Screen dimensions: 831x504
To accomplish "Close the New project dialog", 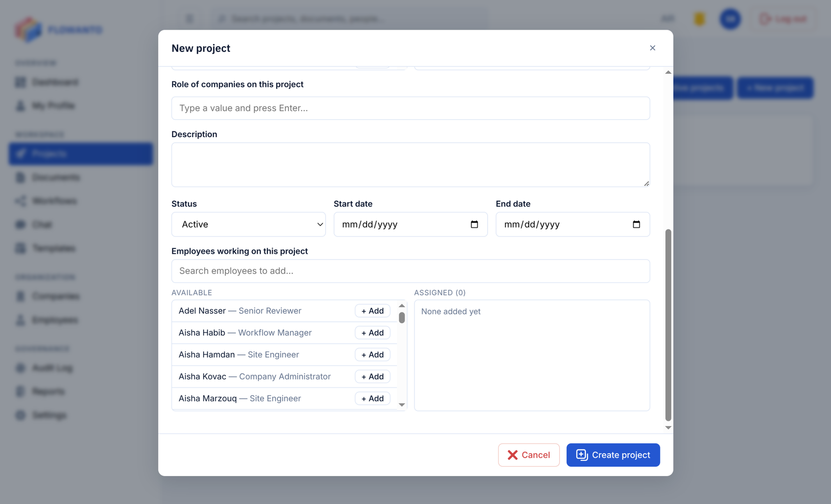I will click(x=652, y=48).
